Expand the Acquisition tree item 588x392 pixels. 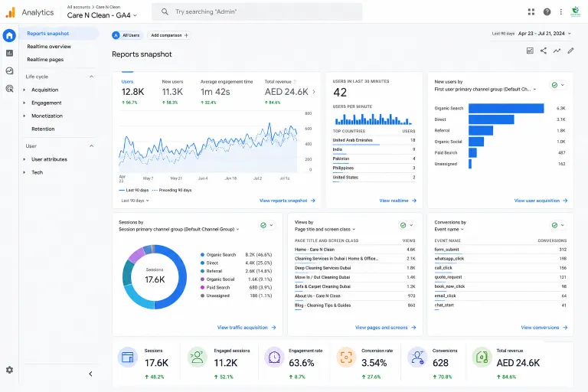(x=24, y=90)
